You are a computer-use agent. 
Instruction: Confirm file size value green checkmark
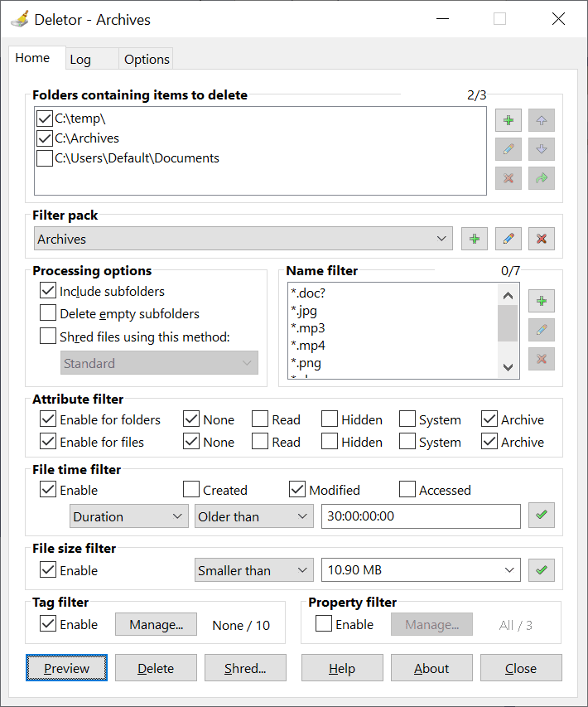pos(542,570)
